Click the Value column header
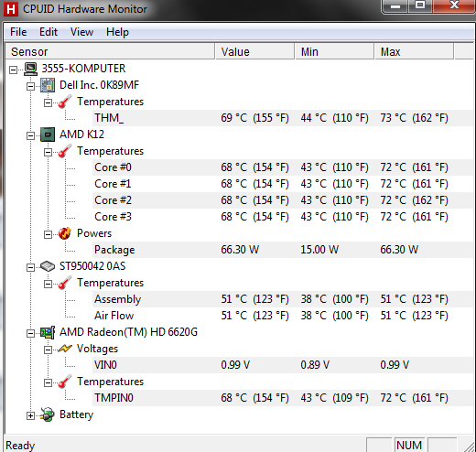 pos(254,51)
